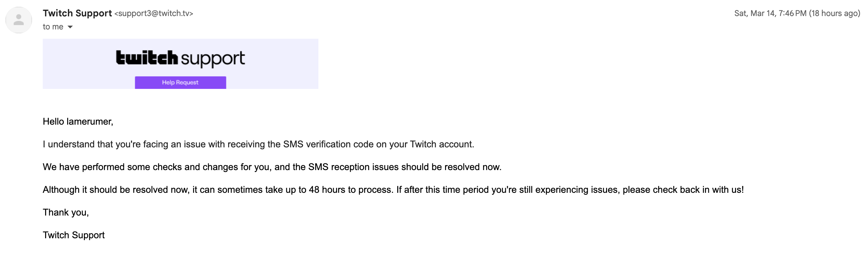Click the "Thank you," closing line
The width and height of the screenshot is (868, 270).
pos(66,213)
